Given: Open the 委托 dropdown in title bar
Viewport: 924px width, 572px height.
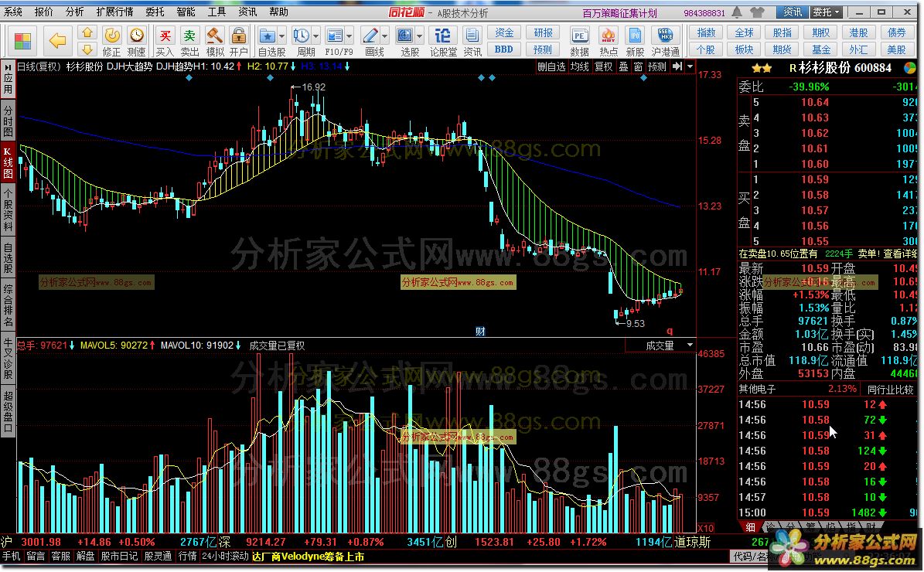Looking at the screenshot, I should point(826,12).
